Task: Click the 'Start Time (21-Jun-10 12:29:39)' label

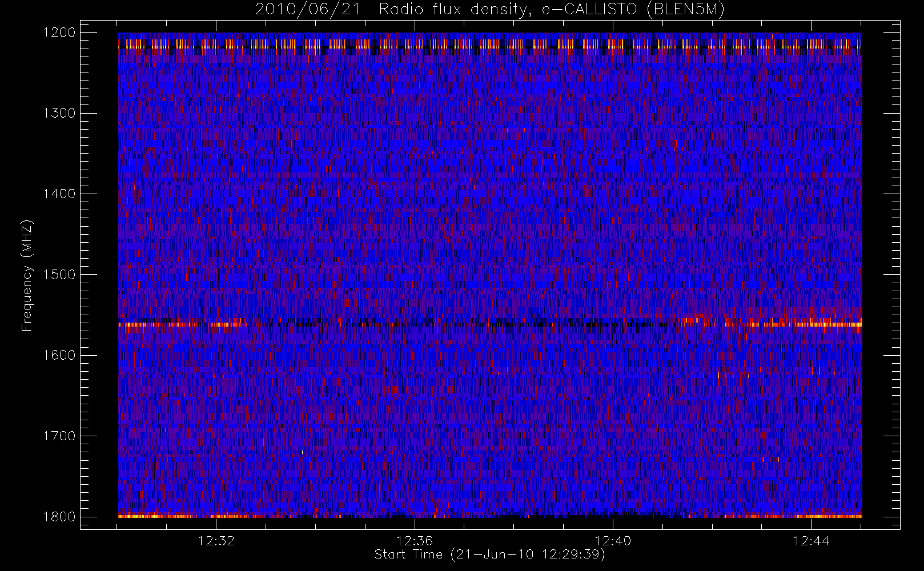Action: 490,554
